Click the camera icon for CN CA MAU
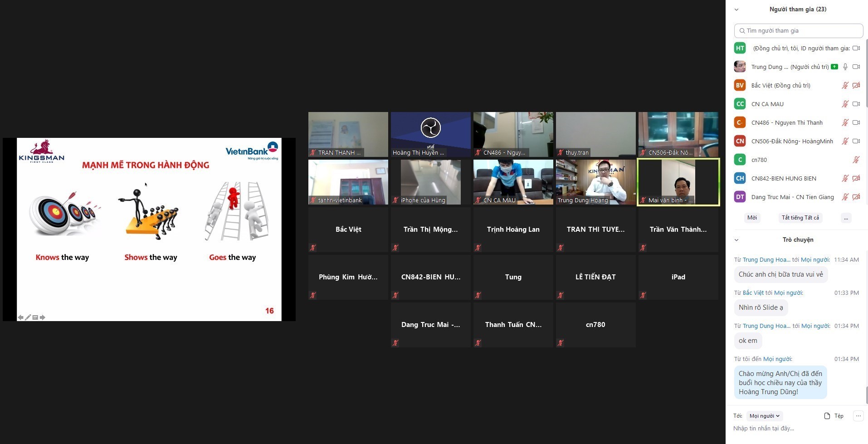The width and height of the screenshot is (868, 444). pyautogui.click(x=856, y=104)
